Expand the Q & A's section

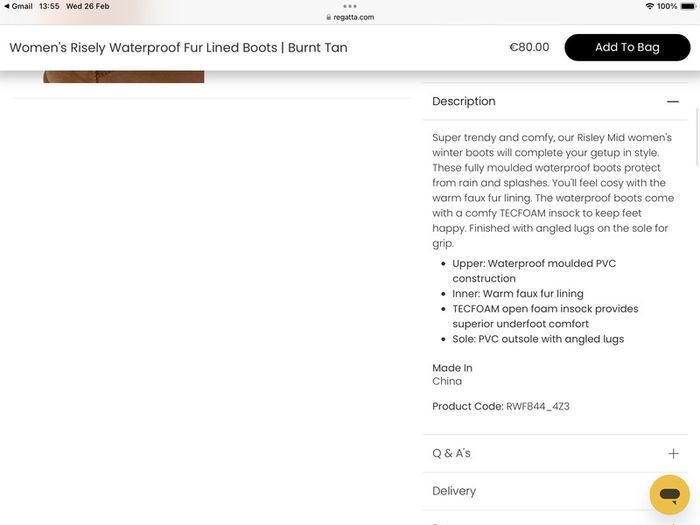(555, 453)
